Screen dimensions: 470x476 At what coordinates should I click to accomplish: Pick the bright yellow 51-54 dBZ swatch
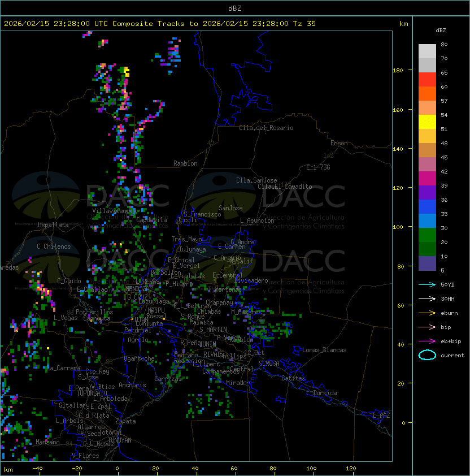(427, 122)
